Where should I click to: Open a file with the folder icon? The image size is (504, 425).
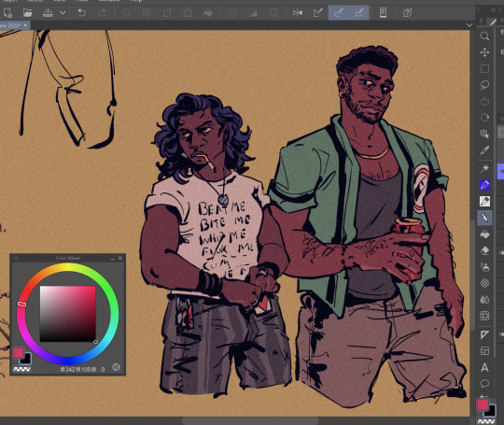point(28,13)
